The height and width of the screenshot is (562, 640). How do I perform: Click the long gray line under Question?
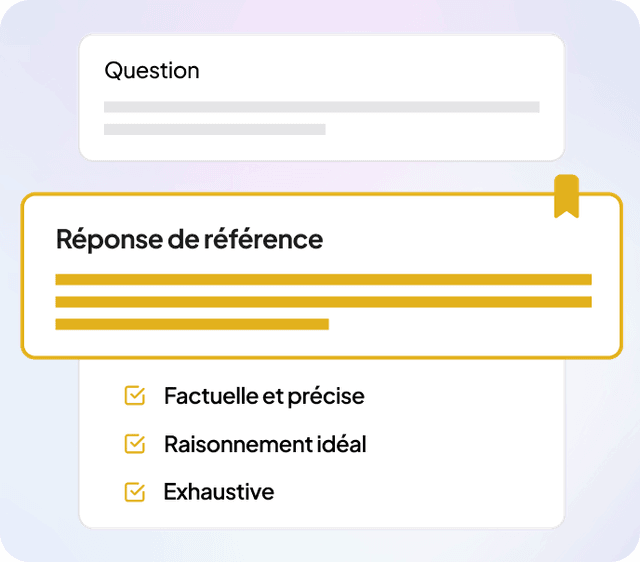click(322, 107)
